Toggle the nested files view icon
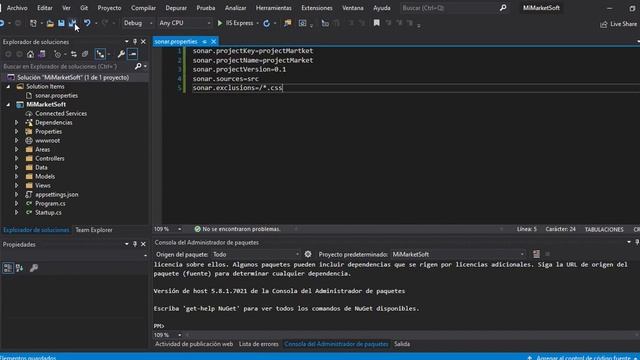Viewport: 640px width, 360px height. coord(100,54)
